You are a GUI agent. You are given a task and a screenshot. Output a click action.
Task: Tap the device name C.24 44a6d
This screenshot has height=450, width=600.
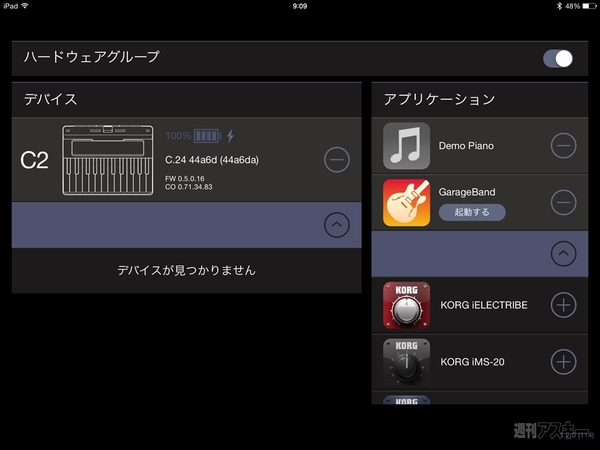click(x=212, y=160)
